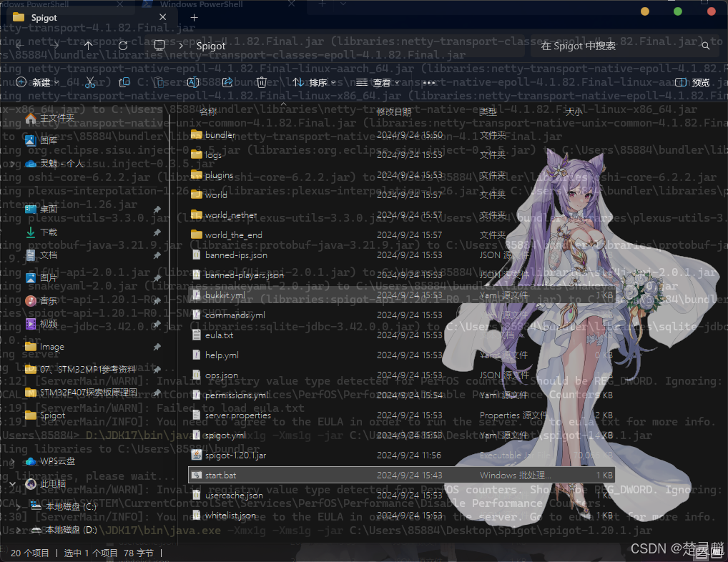Screen dimensions: 728x562
Task: Expand the OneDrive personal tree node
Action: click(13, 163)
